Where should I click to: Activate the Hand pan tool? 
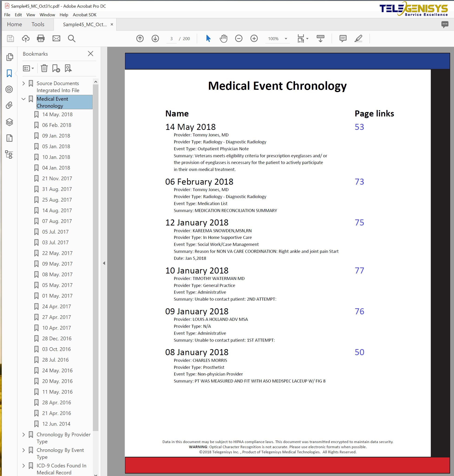click(x=224, y=39)
